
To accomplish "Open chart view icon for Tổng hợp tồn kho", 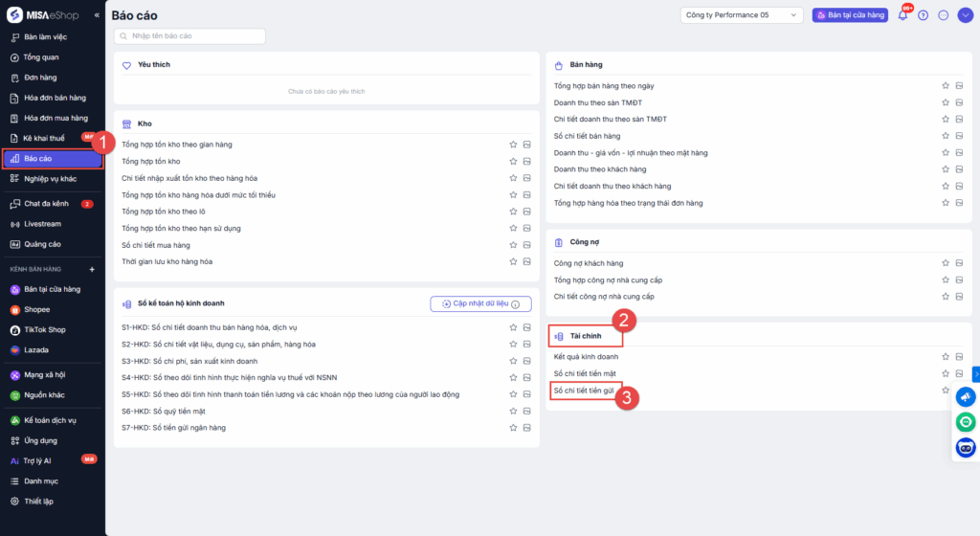I will click(526, 162).
